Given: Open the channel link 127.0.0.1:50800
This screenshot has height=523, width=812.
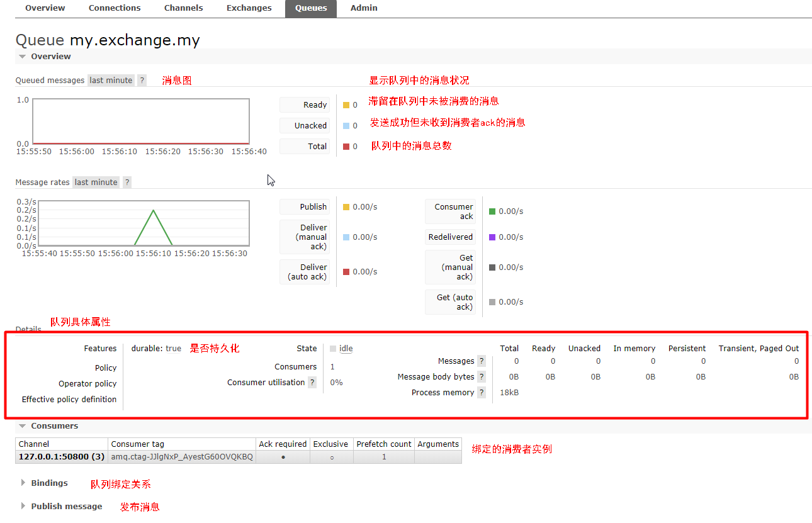Looking at the screenshot, I should pyautogui.click(x=60, y=456).
